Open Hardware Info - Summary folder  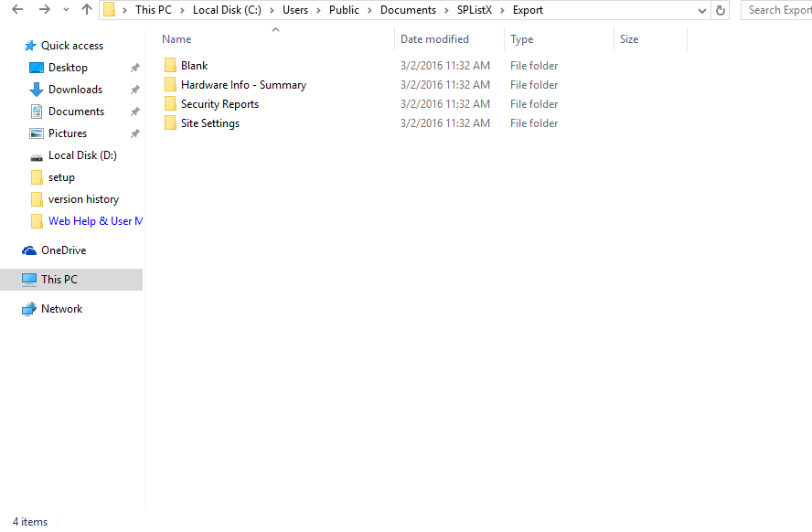tap(243, 85)
